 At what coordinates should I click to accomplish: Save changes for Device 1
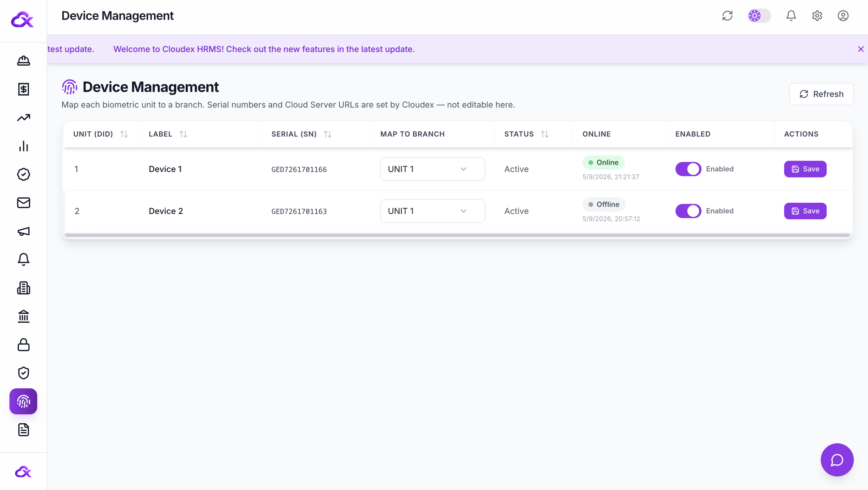coord(805,169)
